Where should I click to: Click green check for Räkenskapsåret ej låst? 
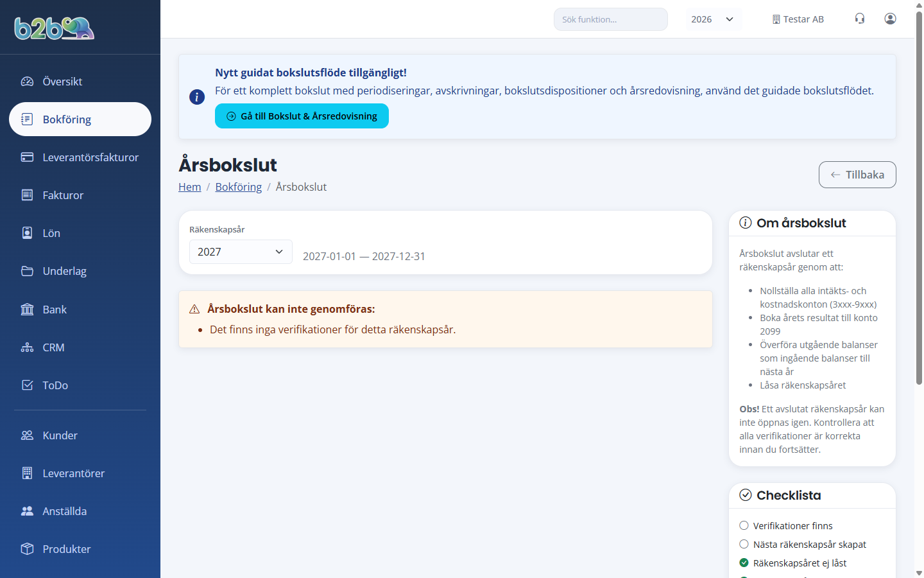click(x=744, y=563)
